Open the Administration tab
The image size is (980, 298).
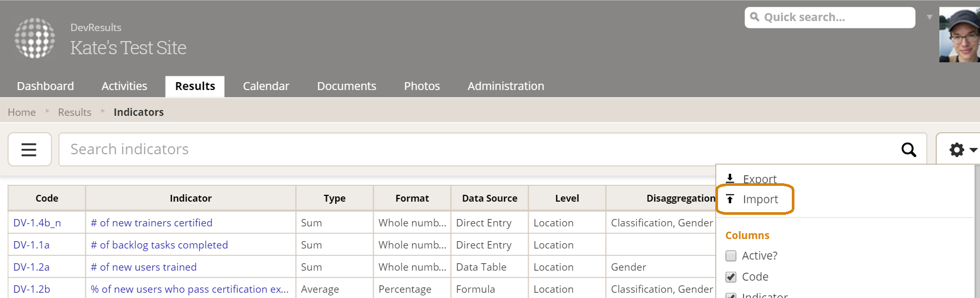pos(506,86)
